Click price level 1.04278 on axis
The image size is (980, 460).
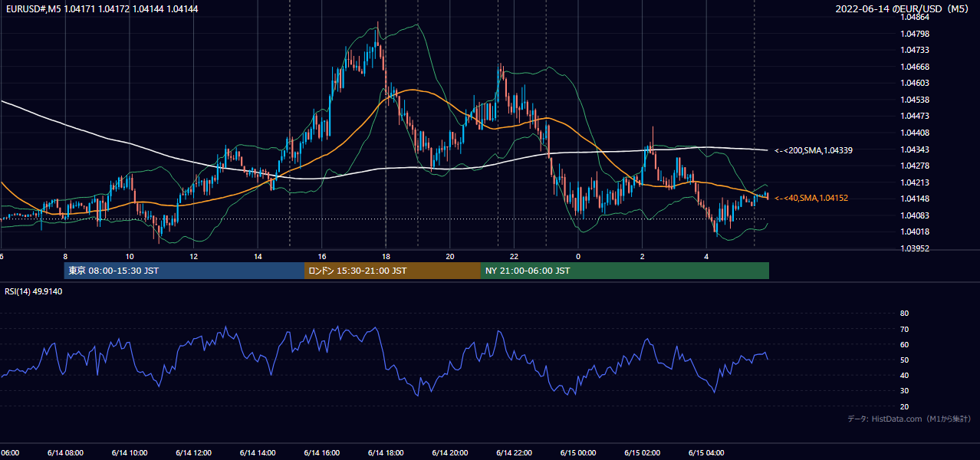pos(914,166)
